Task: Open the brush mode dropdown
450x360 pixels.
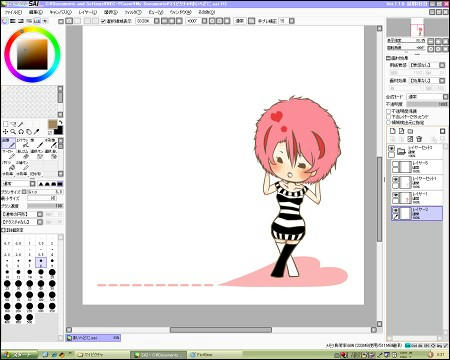Action: coord(19,184)
